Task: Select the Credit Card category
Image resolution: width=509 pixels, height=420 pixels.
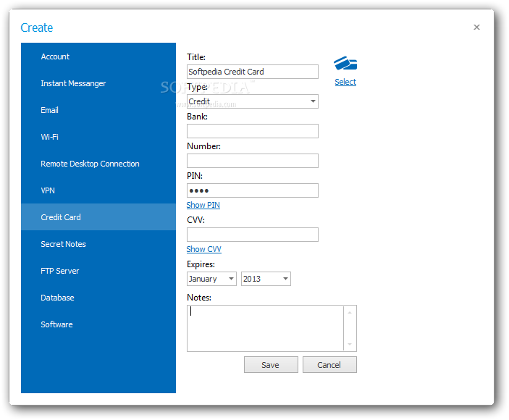Action: 98,217
